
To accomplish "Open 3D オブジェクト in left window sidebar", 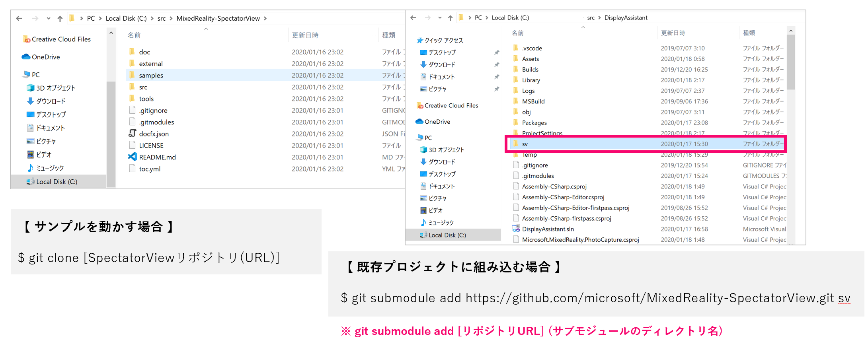I will tap(51, 88).
